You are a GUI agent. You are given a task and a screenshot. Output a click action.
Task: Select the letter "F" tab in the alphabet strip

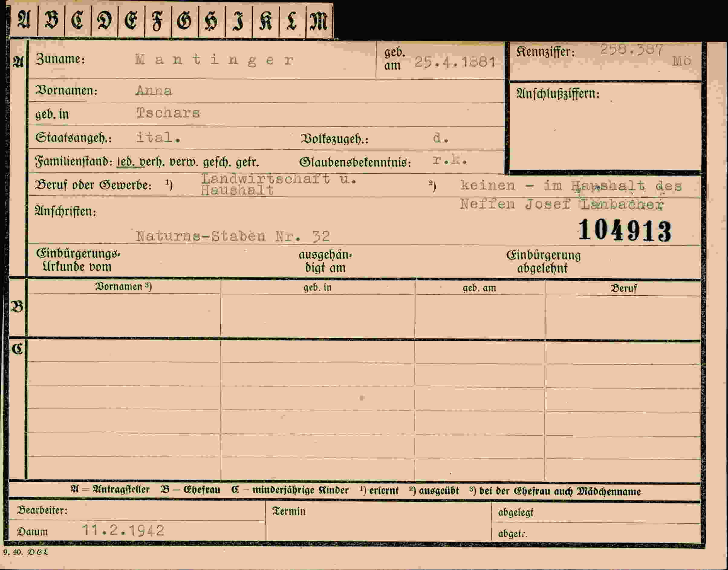click(158, 20)
